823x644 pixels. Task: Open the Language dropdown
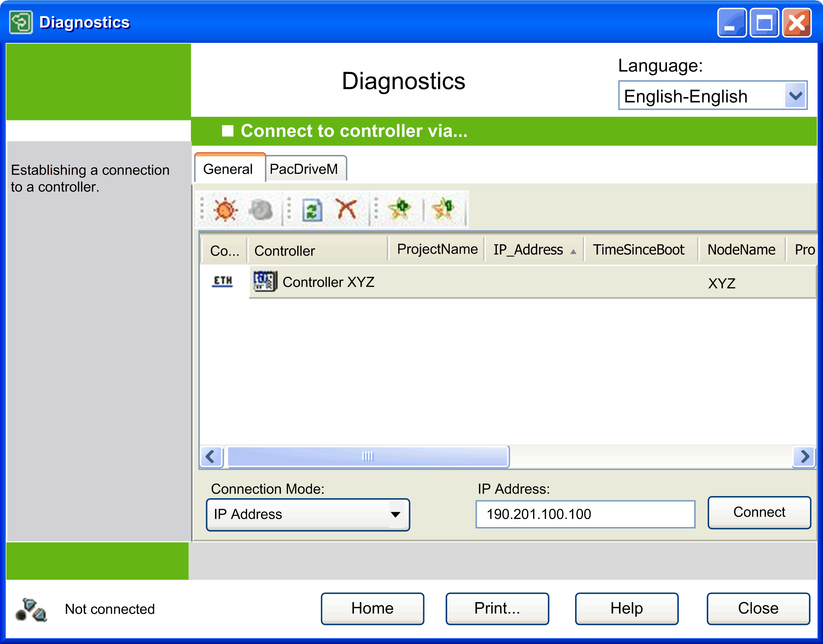tap(795, 96)
